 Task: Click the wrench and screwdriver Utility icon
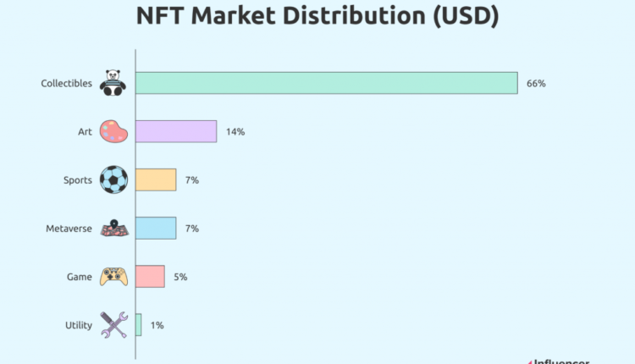tap(113, 325)
